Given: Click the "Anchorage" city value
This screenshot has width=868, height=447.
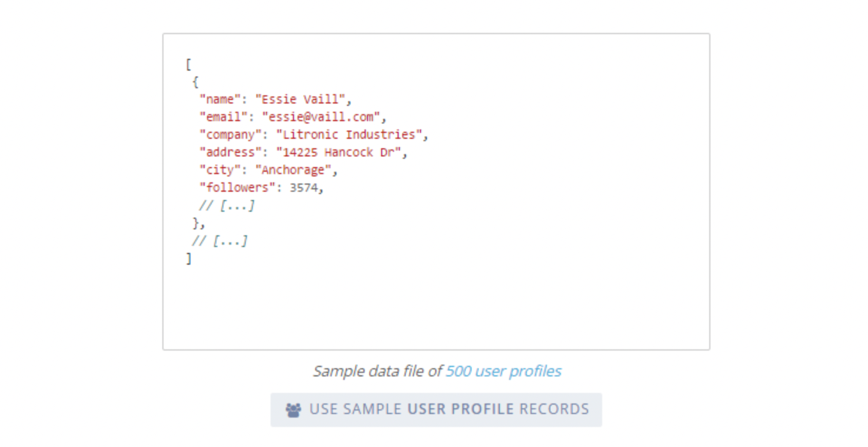Looking at the screenshot, I should tap(293, 170).
